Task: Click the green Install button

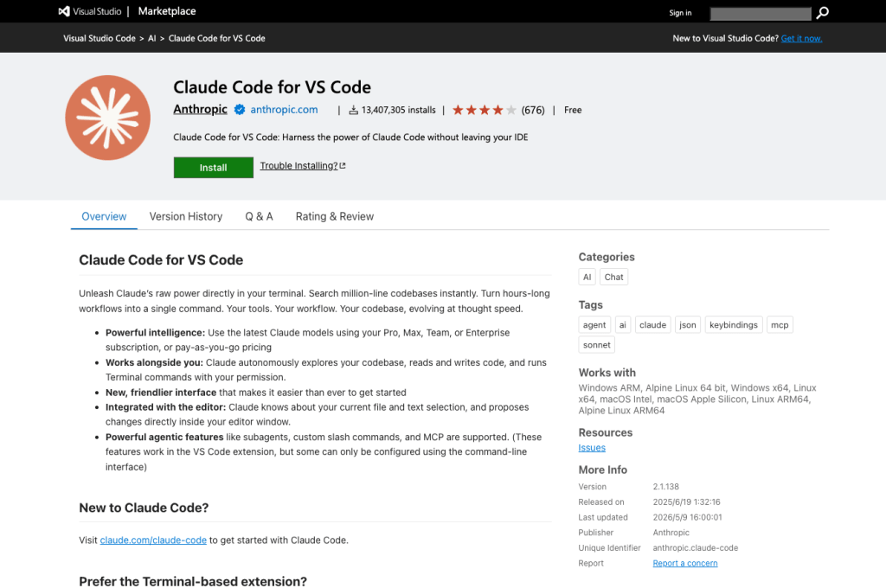Action: pyautogui.click(x=214, y=168)
